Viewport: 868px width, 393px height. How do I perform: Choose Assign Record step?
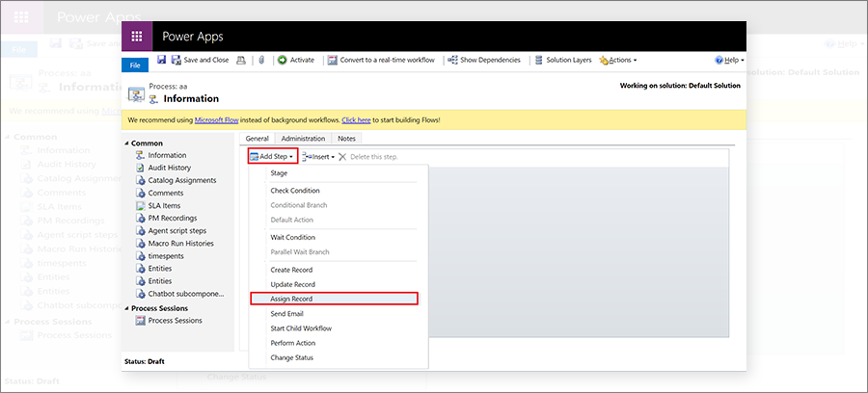click(x=334, y=299)
